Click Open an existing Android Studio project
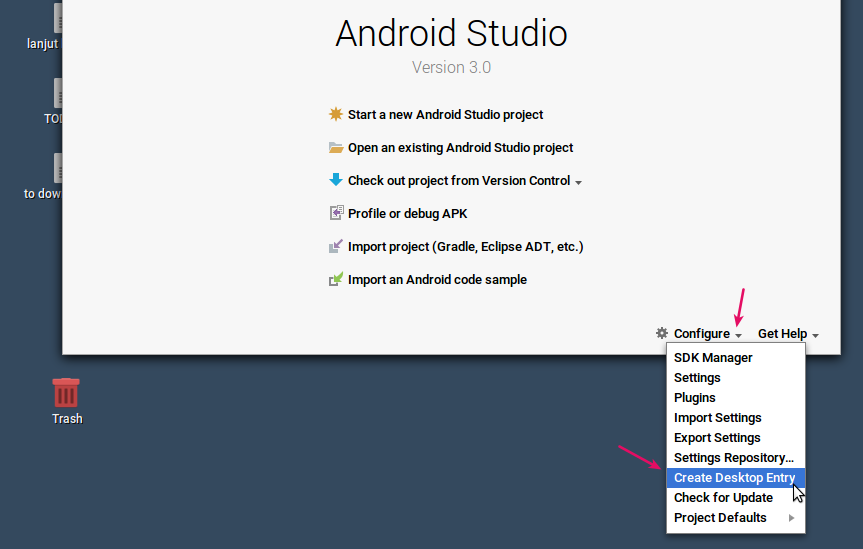 [x=460, y=148]
